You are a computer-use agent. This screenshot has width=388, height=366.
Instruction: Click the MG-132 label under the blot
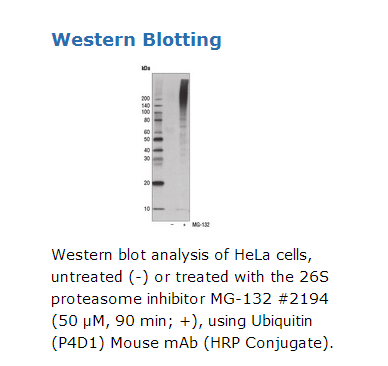click(x=201, y=225)
